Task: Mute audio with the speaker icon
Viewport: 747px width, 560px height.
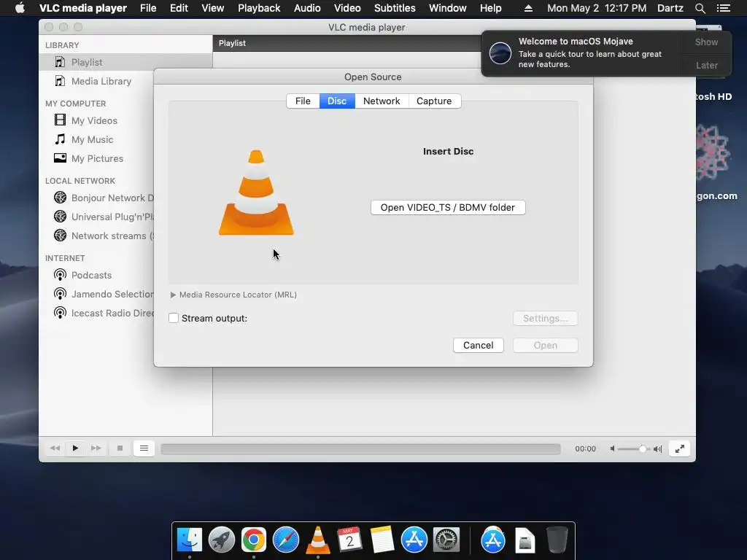Action: tap(613, 449)
